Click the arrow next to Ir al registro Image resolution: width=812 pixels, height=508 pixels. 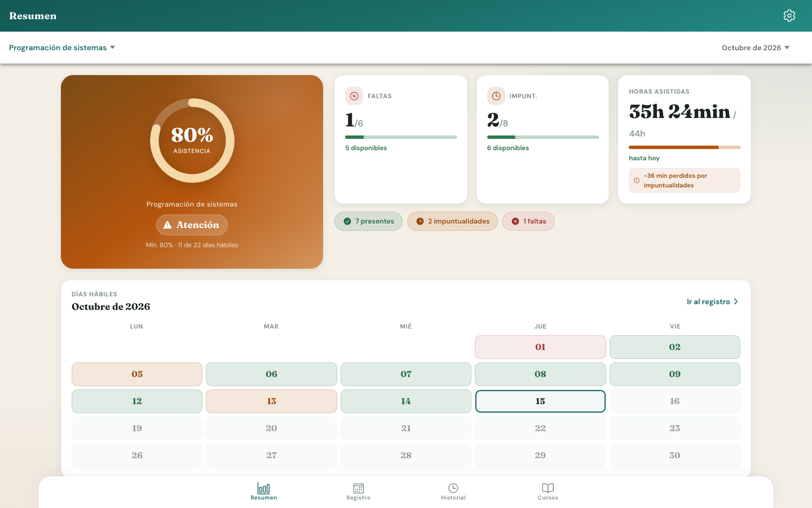736,301
